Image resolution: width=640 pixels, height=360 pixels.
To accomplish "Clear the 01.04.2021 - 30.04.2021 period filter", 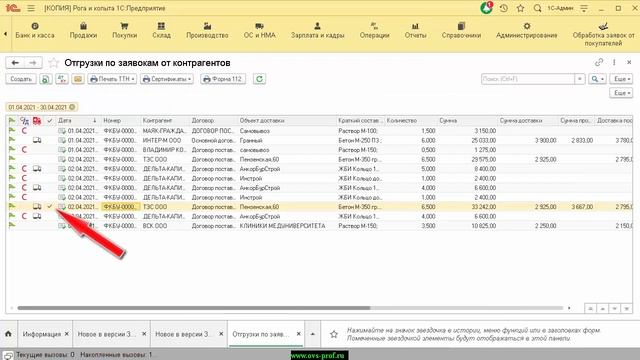I will pos(72,107).
